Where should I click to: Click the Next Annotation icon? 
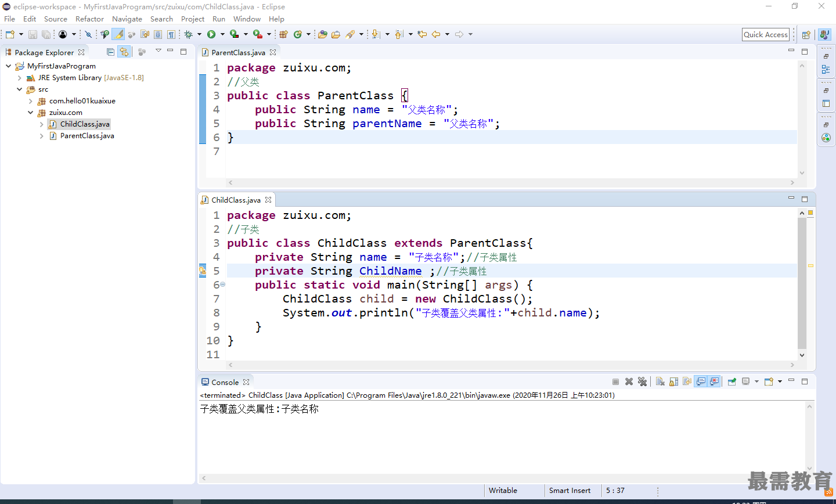click(376, 34)
